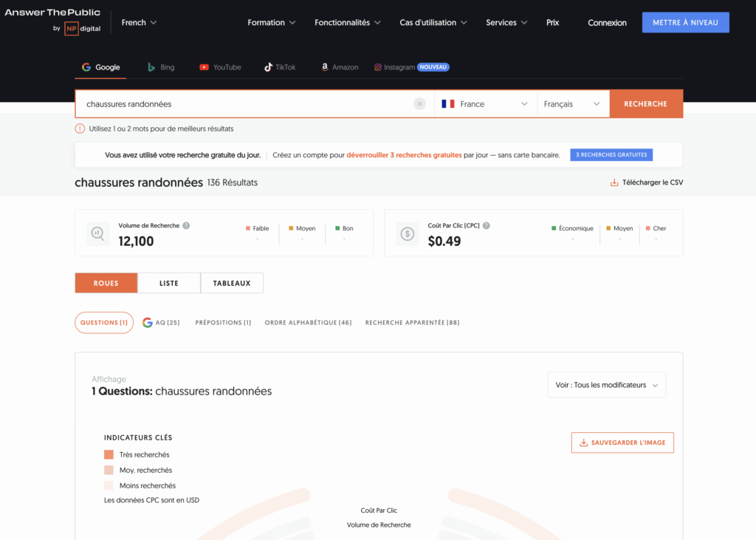Click the RECHERCHE button
Viewport: 756px width, 540px height.
tap(646, 103)
